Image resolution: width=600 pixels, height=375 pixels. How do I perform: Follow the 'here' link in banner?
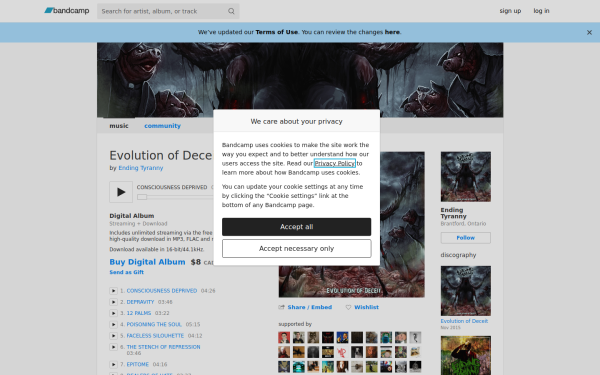(392, 32)
